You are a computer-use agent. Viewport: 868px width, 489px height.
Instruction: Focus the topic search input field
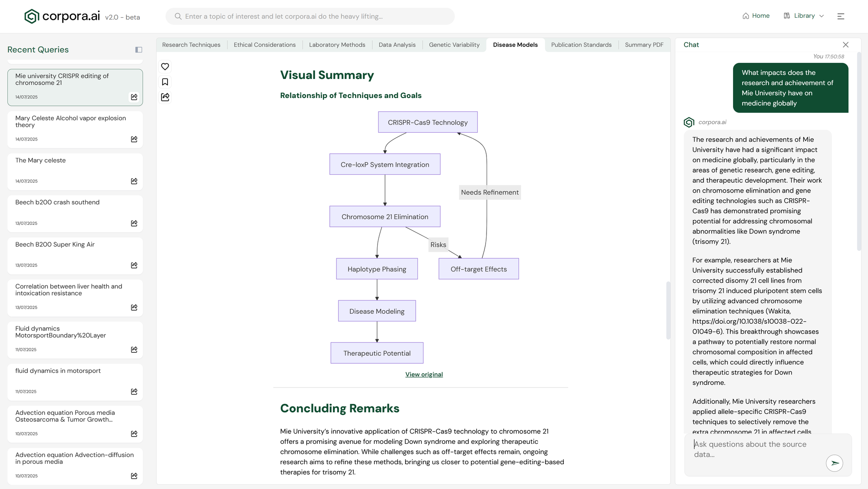pos(310,16)
